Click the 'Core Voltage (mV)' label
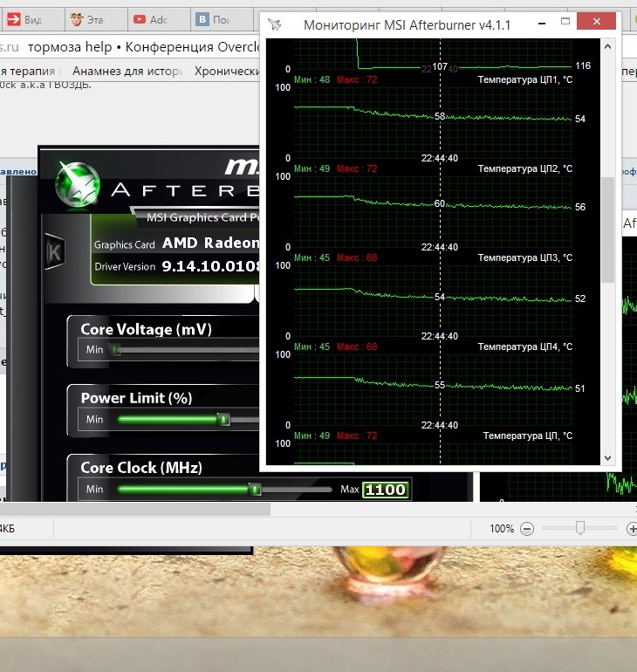The image size is (637, 672). tap(146, 329)
